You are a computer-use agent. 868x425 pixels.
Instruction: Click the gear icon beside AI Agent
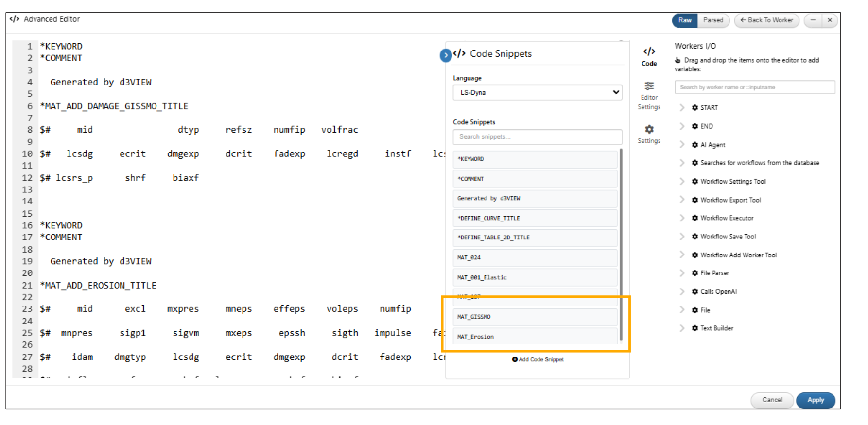coord(695,145)
